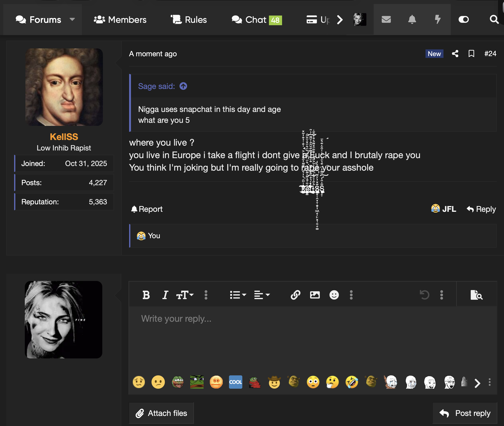Open the lightning bolt what's new icon
The width and height of the screenshot is (504, 426).
point(438,19)
